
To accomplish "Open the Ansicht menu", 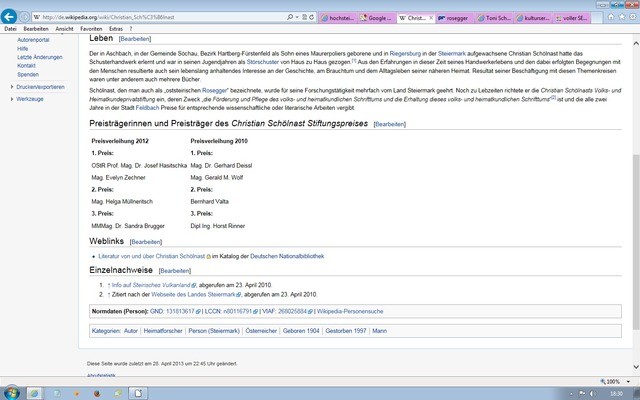I will coord(64,29).
